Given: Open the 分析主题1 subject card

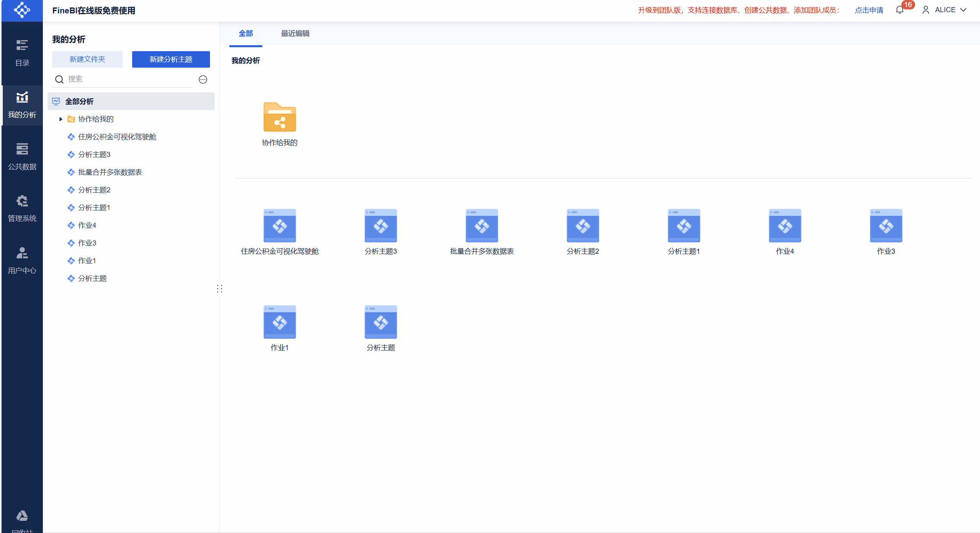Looking at the screenshot, I should [684, 232].
